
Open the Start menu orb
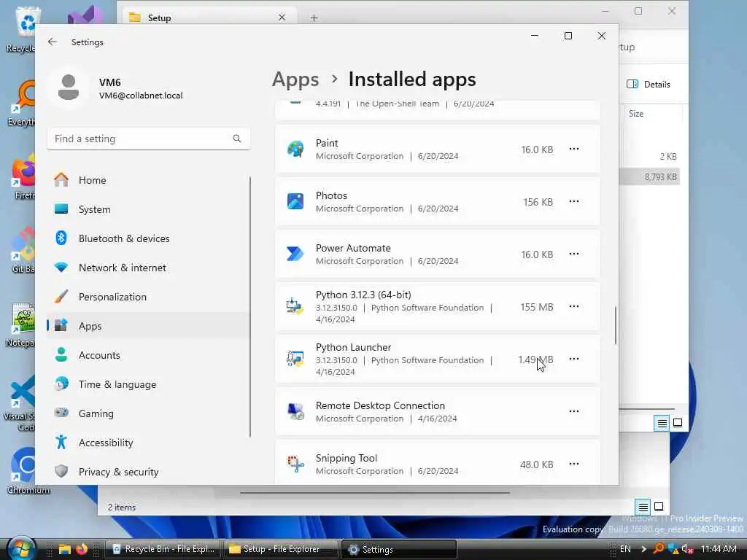pyautogui.click(x=21, y=548)
